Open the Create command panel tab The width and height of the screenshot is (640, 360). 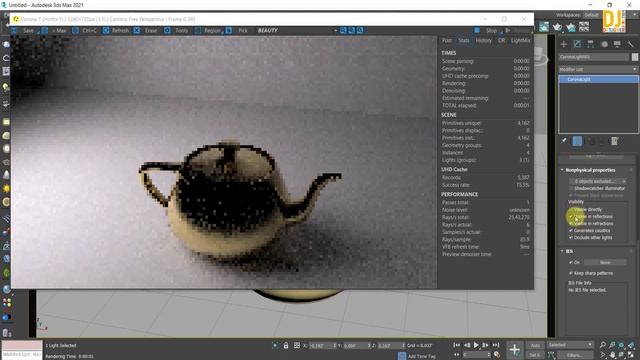coord(564,44)
